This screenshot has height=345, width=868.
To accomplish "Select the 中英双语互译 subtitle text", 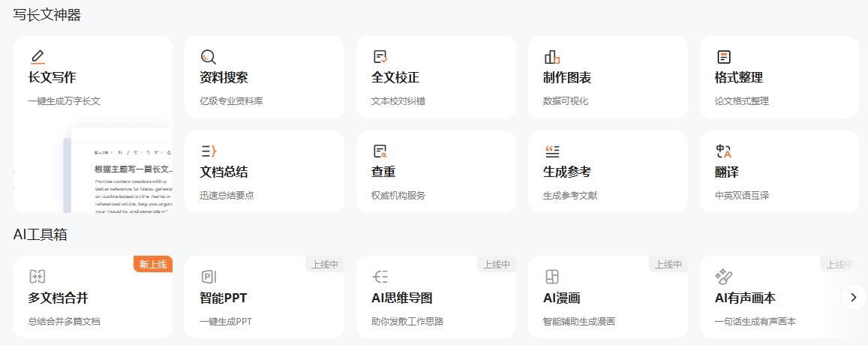I will pos(742,196).
